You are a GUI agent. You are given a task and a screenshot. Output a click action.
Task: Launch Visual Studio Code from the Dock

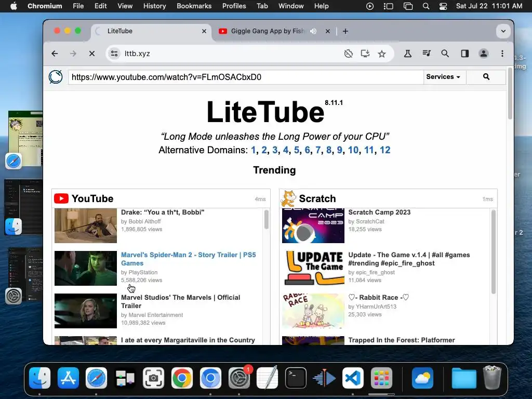point(353,378)
